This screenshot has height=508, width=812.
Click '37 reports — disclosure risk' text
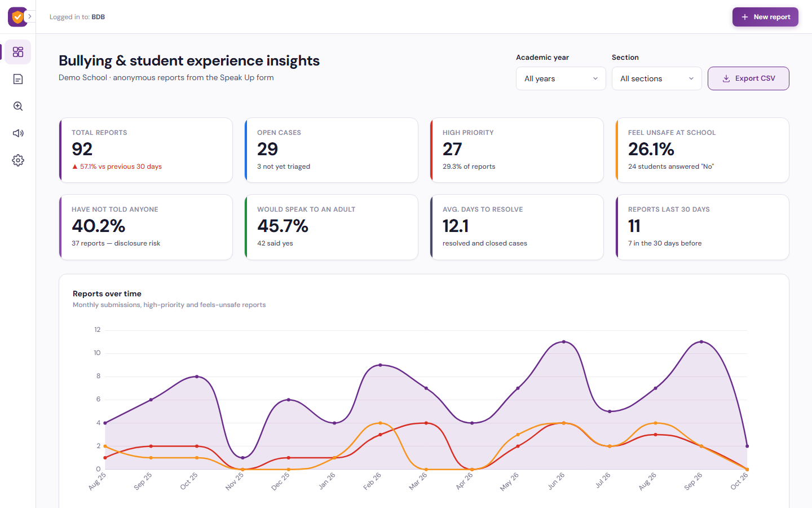[116, 243]
